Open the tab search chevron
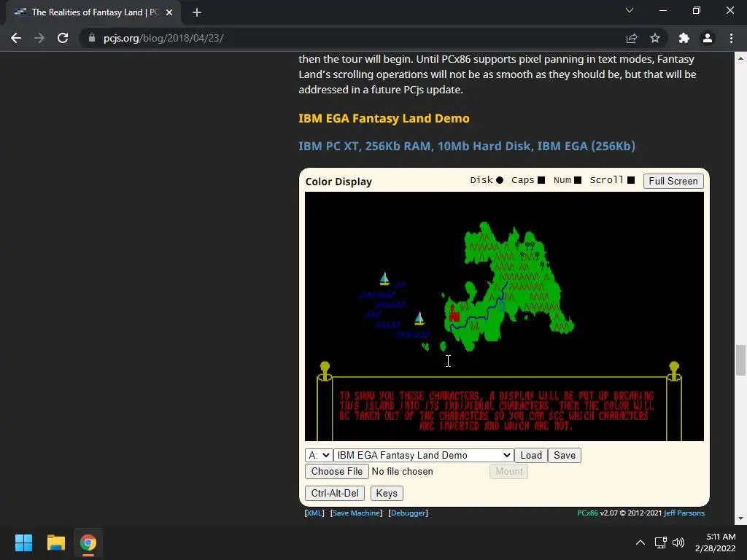 [x=630, y=10]
